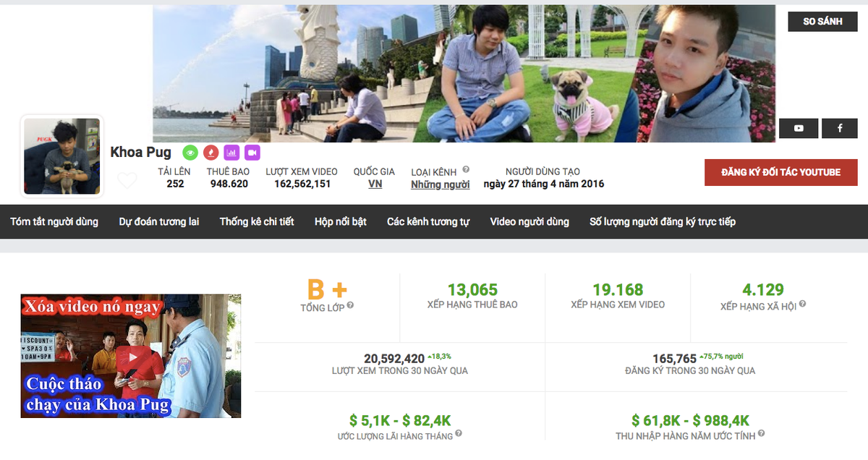
Task: Open the channel's YouTube icon
Action: [799, 128]
